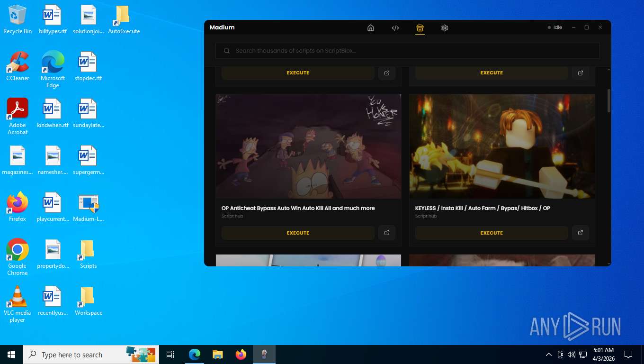The width and height of the screenshot is (644, 364).
Task: Show hidden system tray icons
Action: (549, 355)
